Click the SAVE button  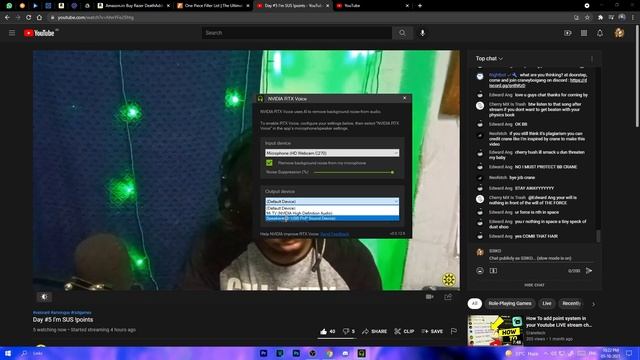432,331
